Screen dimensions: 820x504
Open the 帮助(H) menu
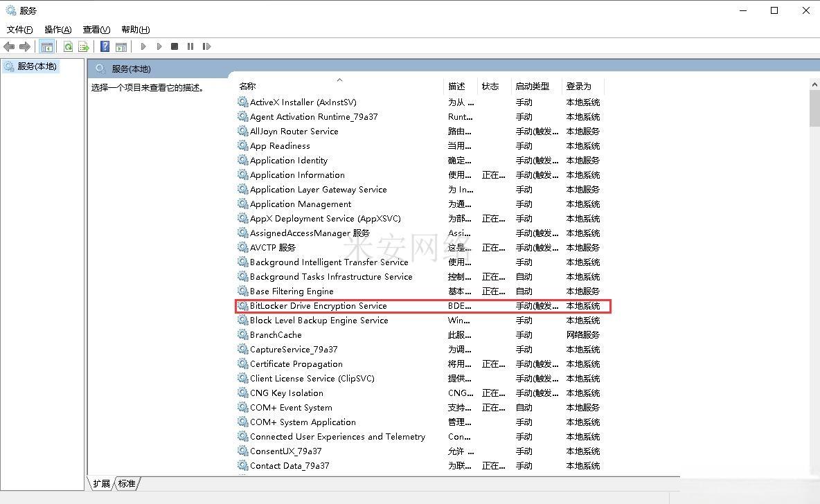136,29
